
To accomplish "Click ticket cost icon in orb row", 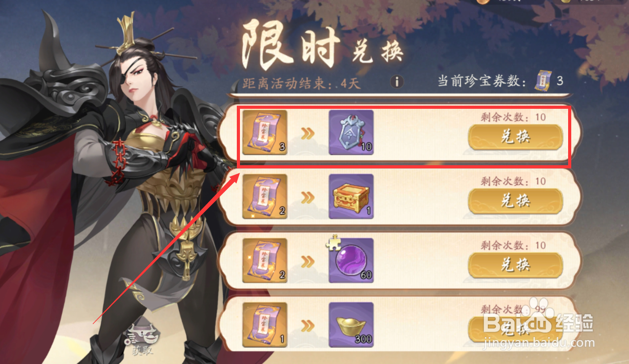I will pyautogui.click(x=265, y=261).
